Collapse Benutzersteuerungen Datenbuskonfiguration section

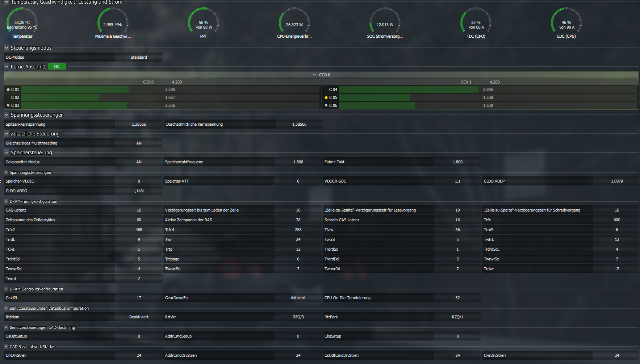[6, 308]
